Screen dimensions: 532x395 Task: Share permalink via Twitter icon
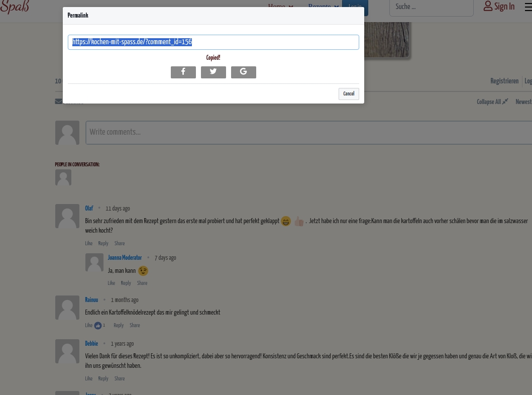214,72
